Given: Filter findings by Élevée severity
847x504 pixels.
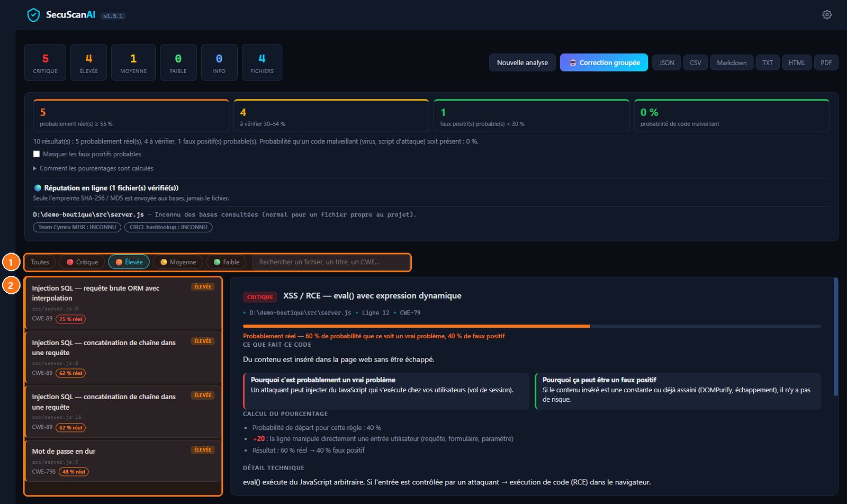Looking at the screenshot, I should tap(129, 262).
